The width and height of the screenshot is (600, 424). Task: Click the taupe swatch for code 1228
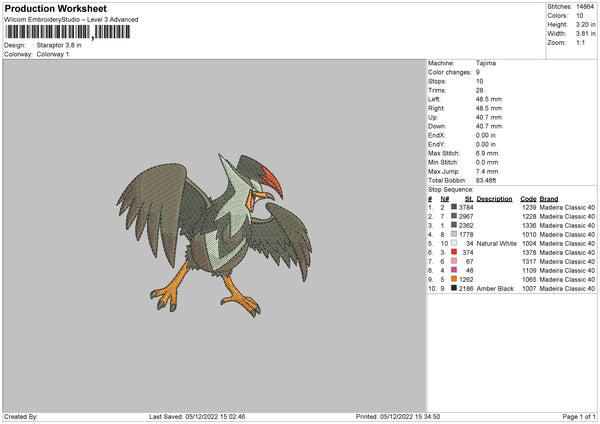coord(454,216)
